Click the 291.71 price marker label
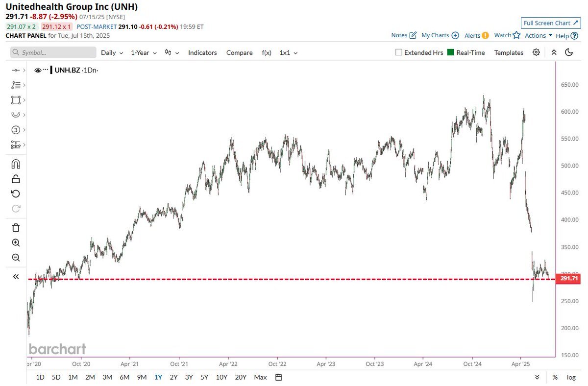This screenshot has width=588, height=386. [569, 279]
